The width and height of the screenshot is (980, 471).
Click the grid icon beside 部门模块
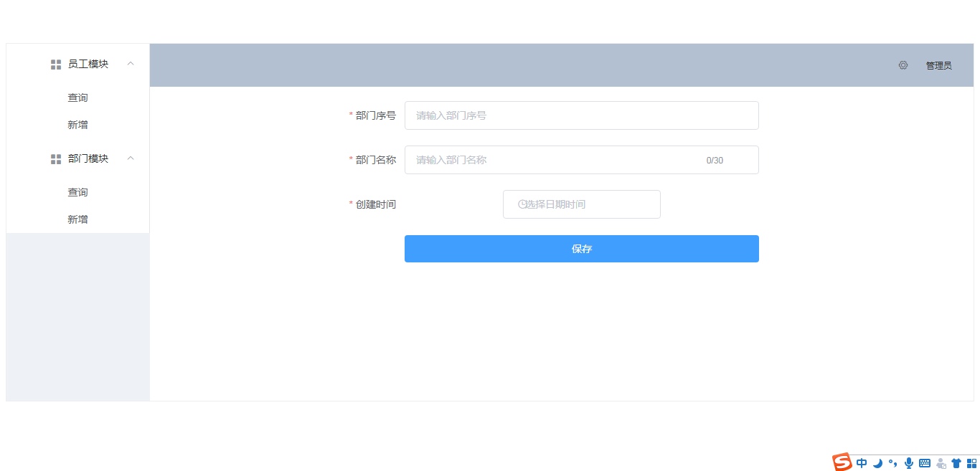[56, 159]
